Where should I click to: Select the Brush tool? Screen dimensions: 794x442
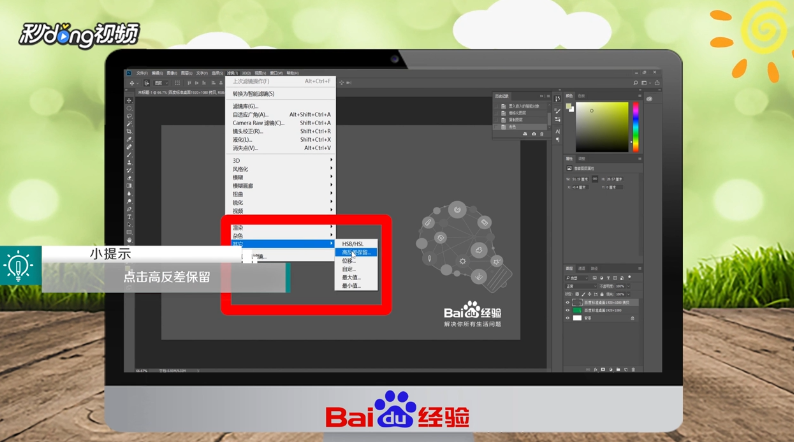[129, 154]
